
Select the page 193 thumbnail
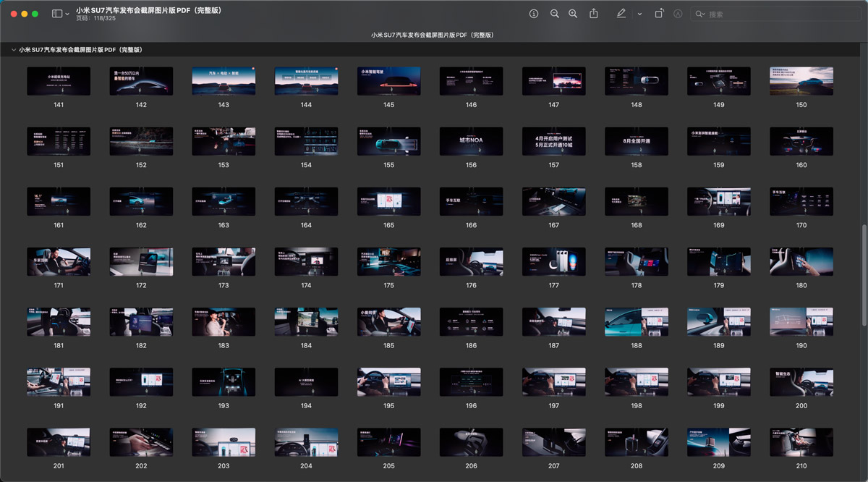click(224, 381)
